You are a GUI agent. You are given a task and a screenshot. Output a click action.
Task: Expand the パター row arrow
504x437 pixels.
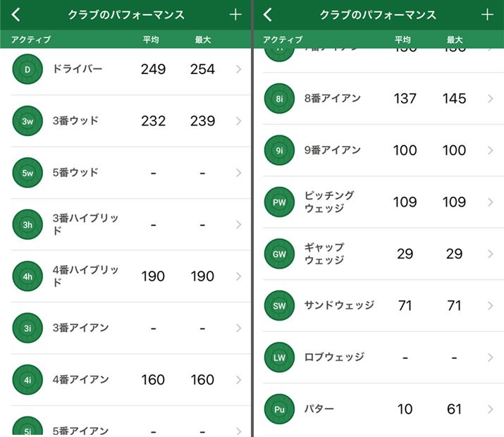490,409
